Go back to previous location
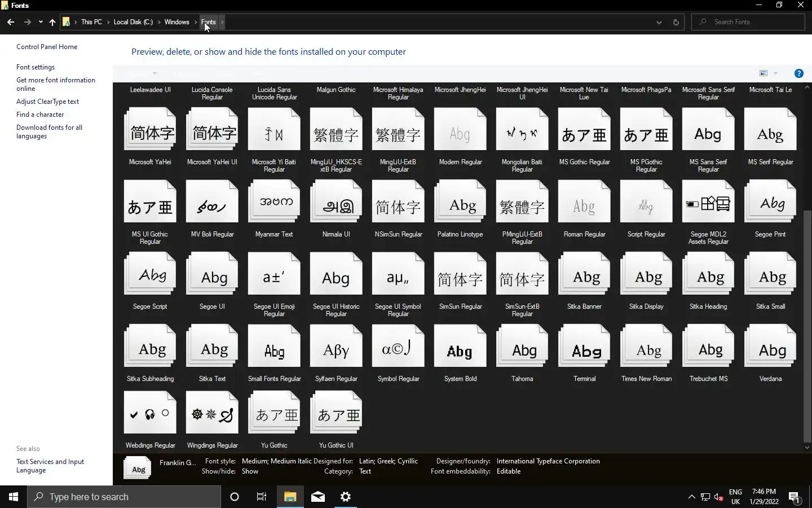812x508 pixels. [11, 22]
